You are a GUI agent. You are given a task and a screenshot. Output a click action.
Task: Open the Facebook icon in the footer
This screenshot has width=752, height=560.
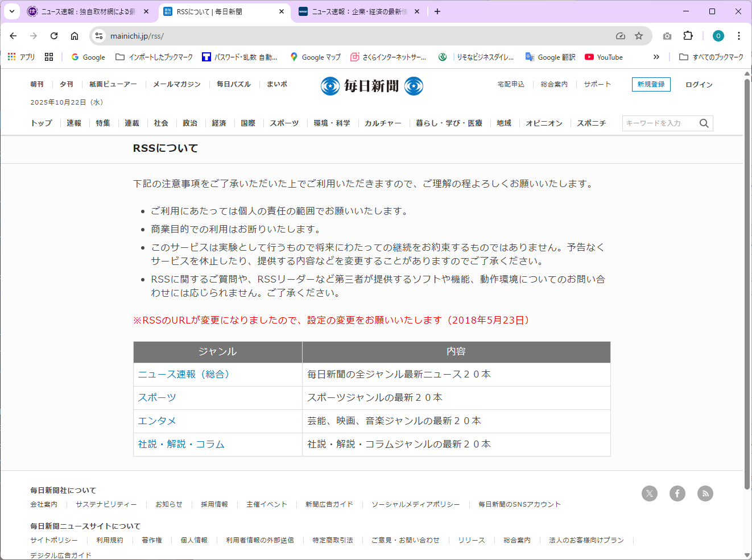point(677,493)
